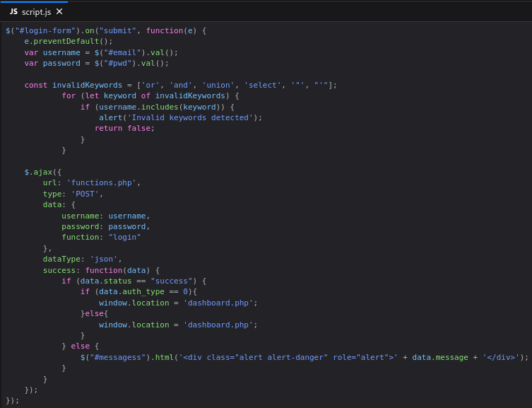This screenshot has height=408, width=532.
Task: Click the 'json' dataType value
Action: point(106,259)
